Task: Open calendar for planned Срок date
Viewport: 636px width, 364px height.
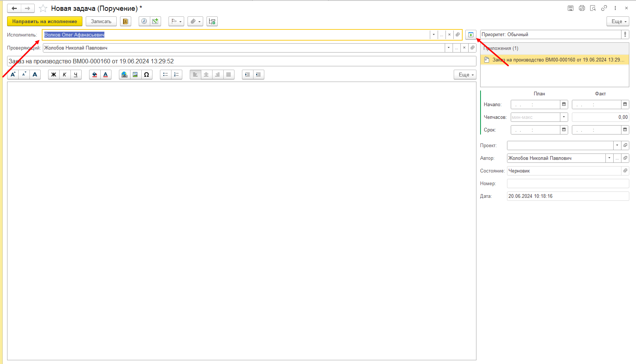Action: [x=564, y=130]
